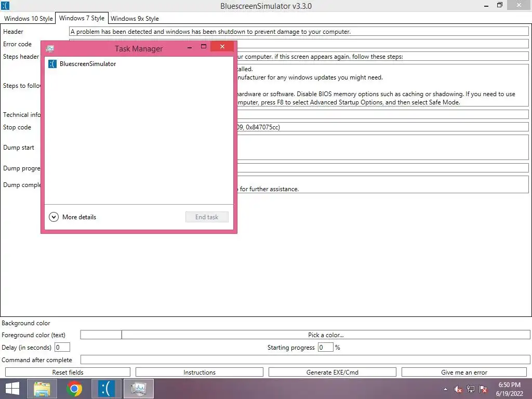The image size is (532, 399).
Task: Close the Task Manager window
Action: tap(222, 46)
